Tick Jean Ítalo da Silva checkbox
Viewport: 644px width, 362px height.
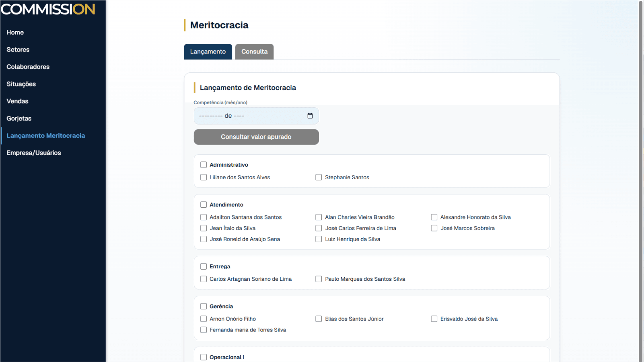[204, 228]
